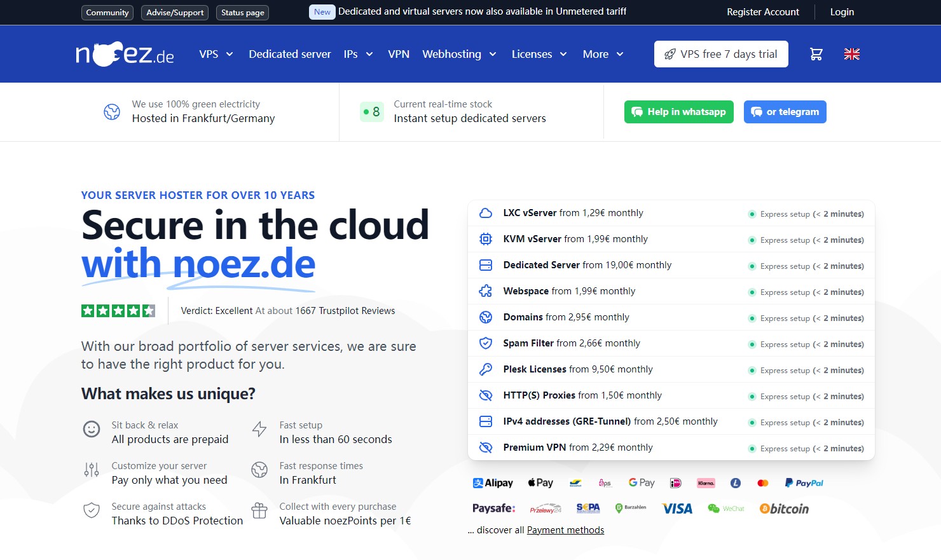Click the Klarna payment logo
Image resolution: width=941 pixels, height=560 pixels.
pos(706,483)
